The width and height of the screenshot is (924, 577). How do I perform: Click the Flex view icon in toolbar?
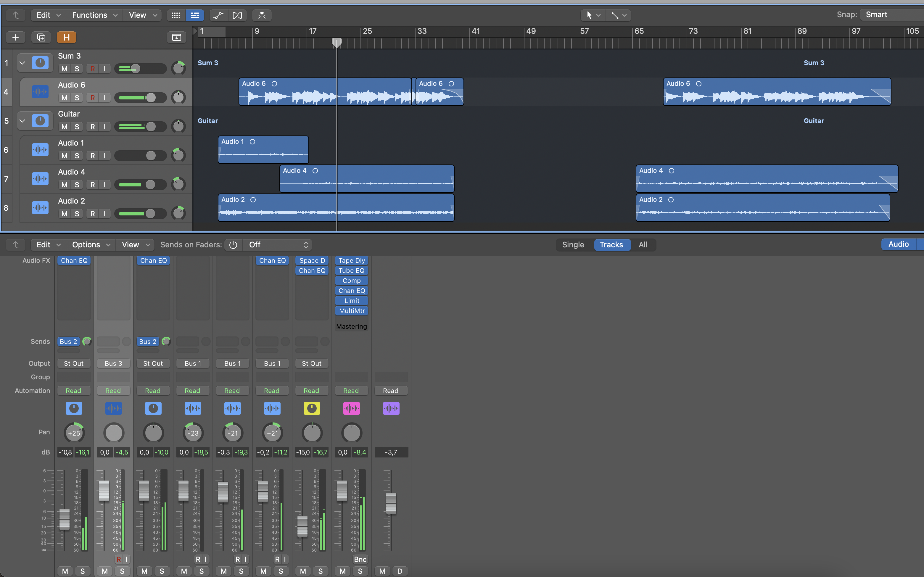tap(237, 15)
